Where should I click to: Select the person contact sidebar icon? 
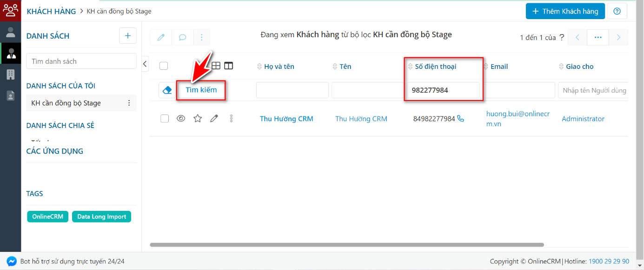click(10, 32)
